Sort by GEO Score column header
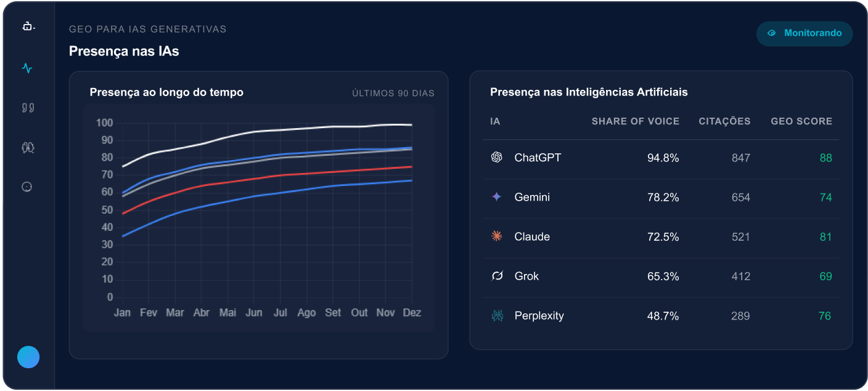 [801, 121]
